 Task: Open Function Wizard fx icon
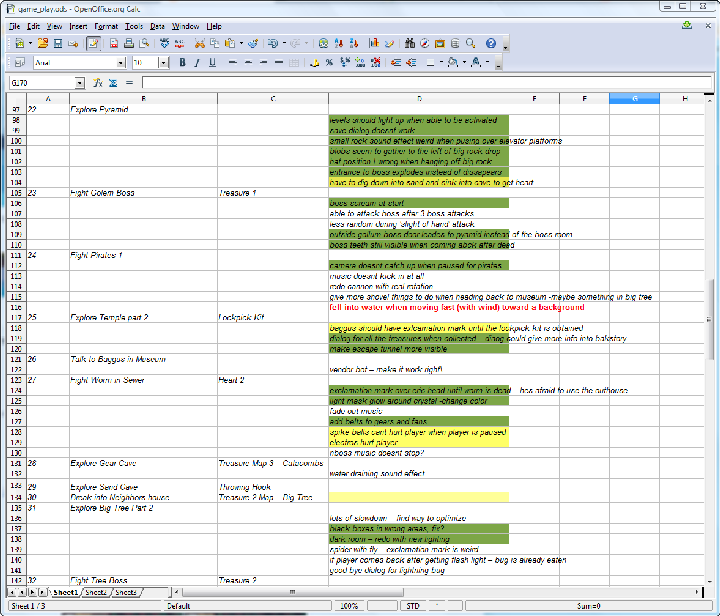click(97, 83)
